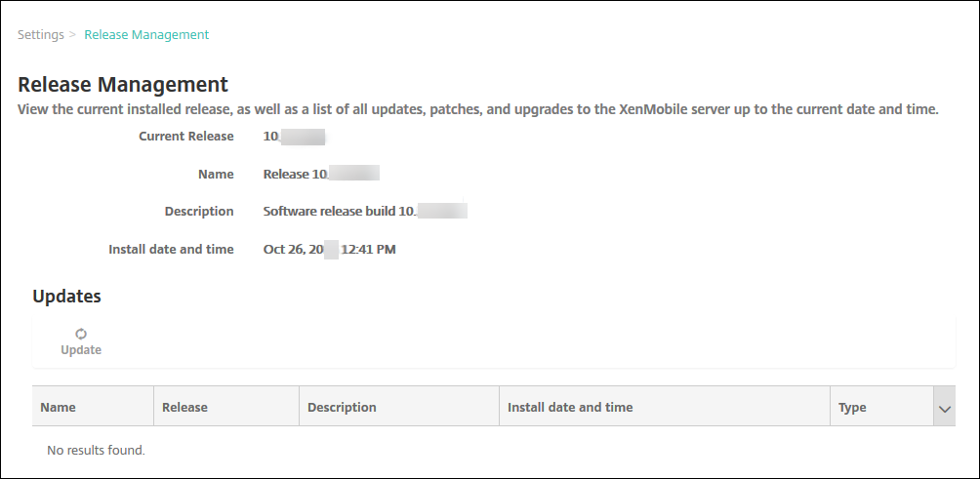Click the 'Current Release' field label
This screenshot has width=980, height=479.
pyautogui.click(x=185, y=136)
